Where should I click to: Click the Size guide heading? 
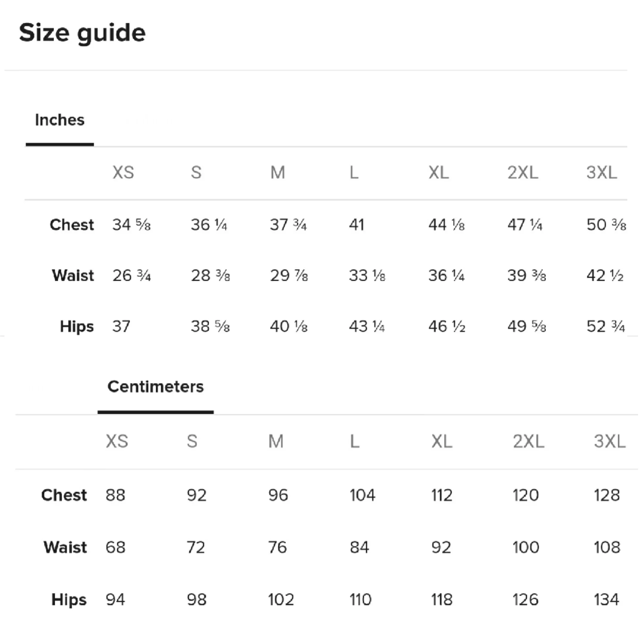tap(82, 33)
